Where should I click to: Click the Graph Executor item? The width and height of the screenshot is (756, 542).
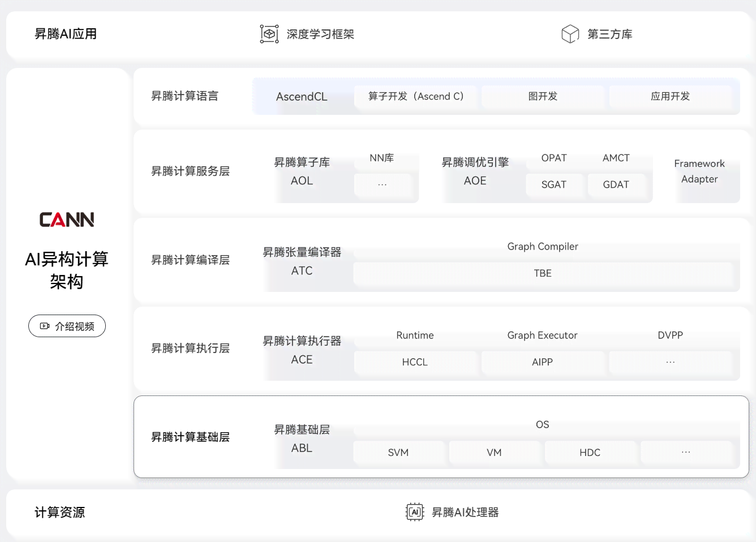(x=542, y=335)
